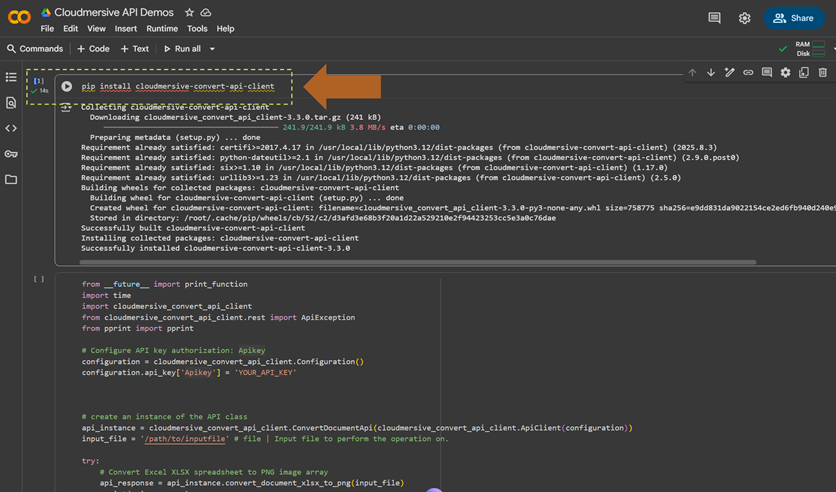Open cell editor settings gear
The width and height of the screenshot is (836, 492).
click(785, 73)
